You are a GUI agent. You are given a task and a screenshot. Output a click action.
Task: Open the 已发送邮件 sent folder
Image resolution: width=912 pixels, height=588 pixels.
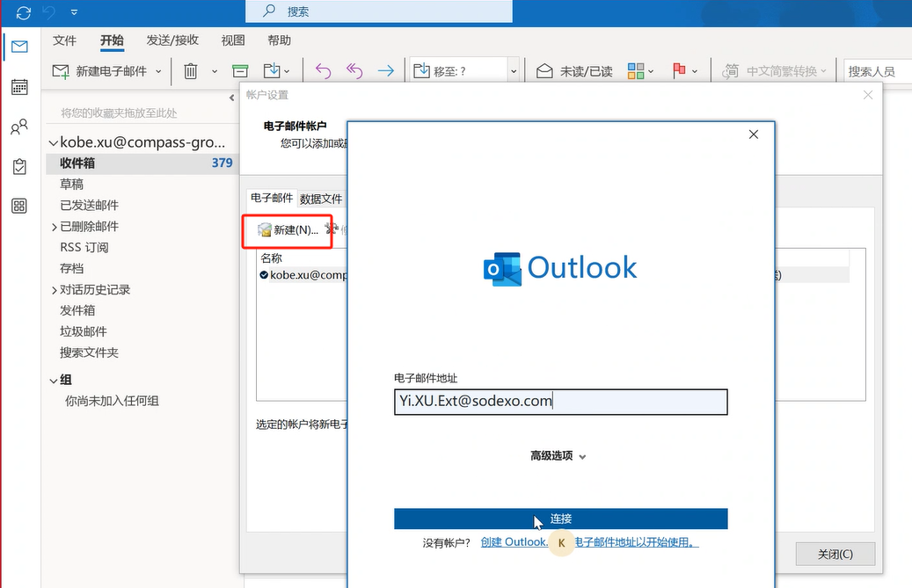(89, 205)
